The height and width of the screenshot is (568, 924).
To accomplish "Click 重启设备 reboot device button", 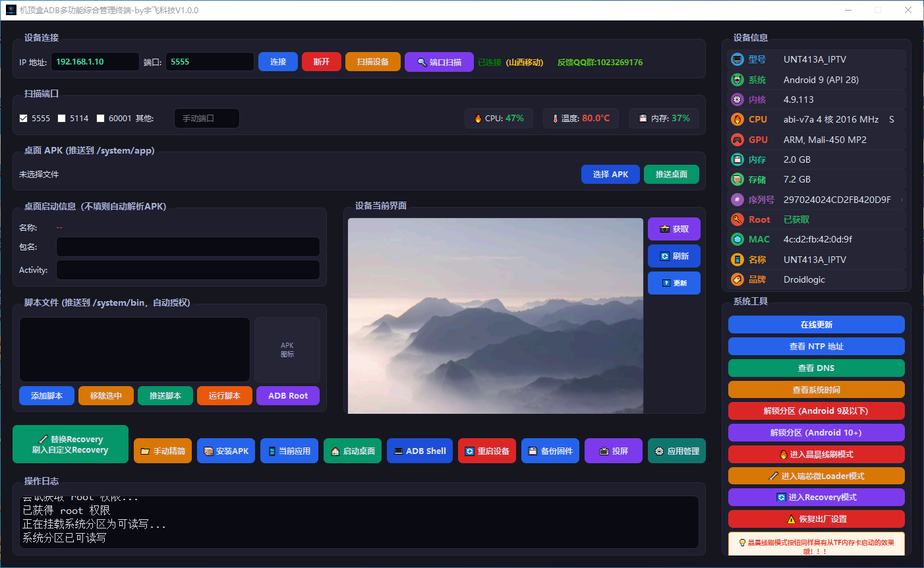I will [x=487, y=451].
